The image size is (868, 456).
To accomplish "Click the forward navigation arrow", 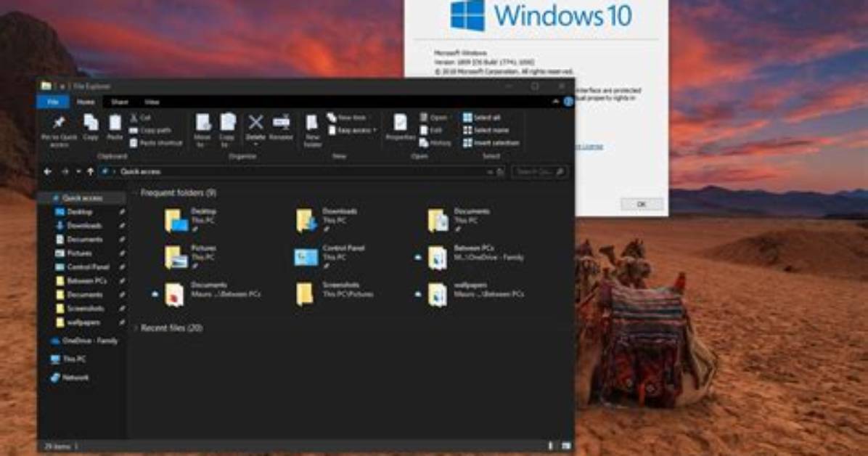I will coord(65,172).
